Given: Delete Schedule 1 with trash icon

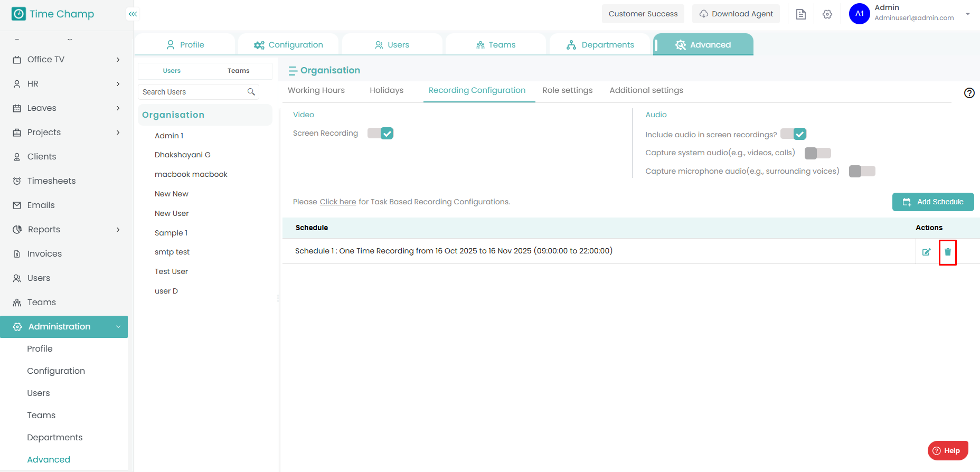Looking at the screenshot, I should click(947, 252).
